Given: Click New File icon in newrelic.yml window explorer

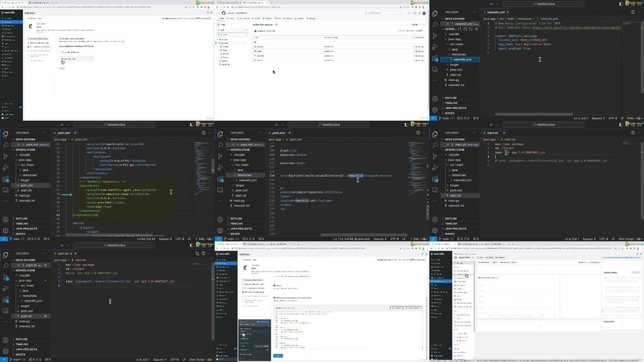Looking at the screenshot, I should (x=460, y=29).
